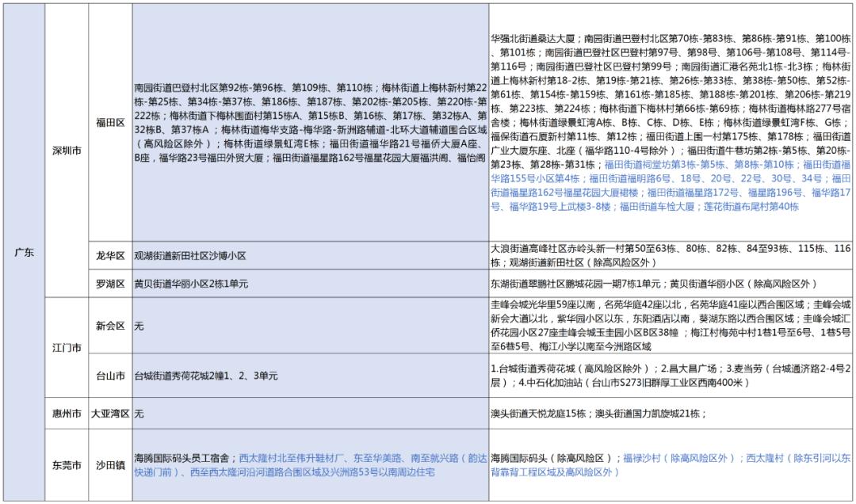Click the 广东 province cell

coord(24,252)
